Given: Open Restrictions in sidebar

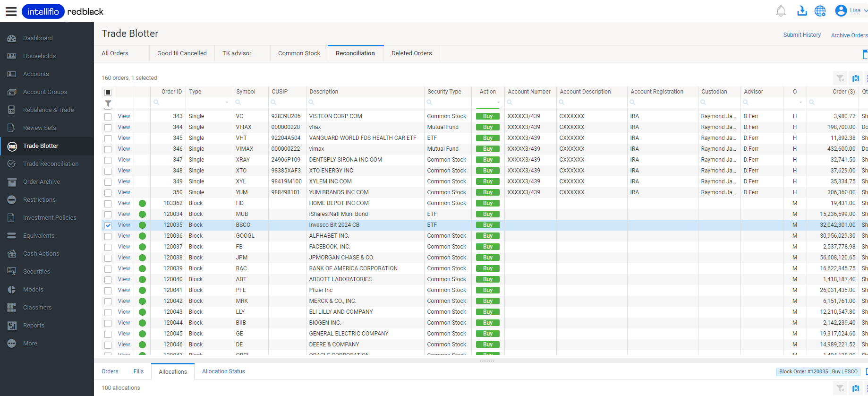Looking at the screenshot, I should (39, 200).
